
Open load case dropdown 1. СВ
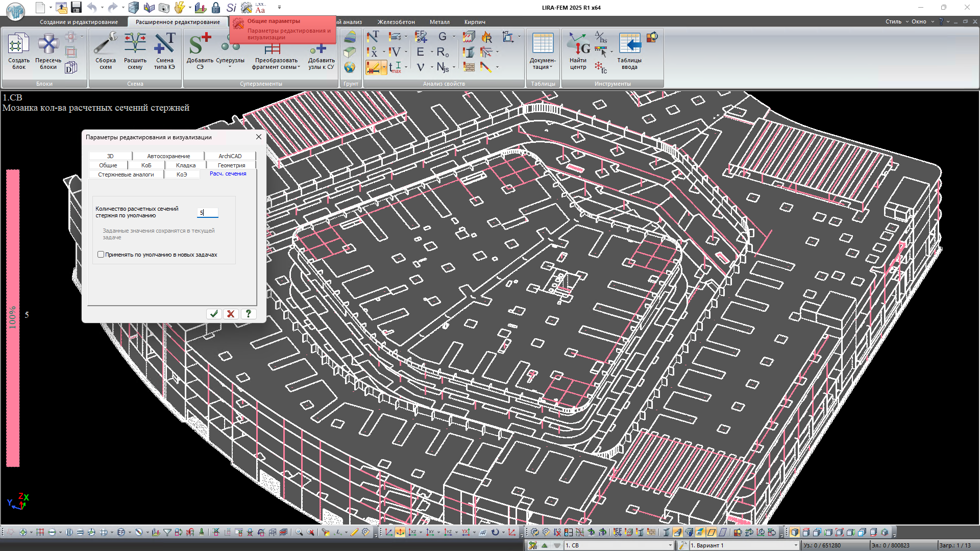670,545
